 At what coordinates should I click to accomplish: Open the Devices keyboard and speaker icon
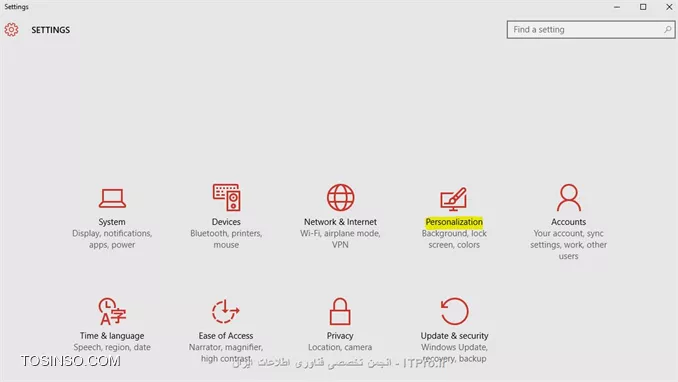click(226, 197)
